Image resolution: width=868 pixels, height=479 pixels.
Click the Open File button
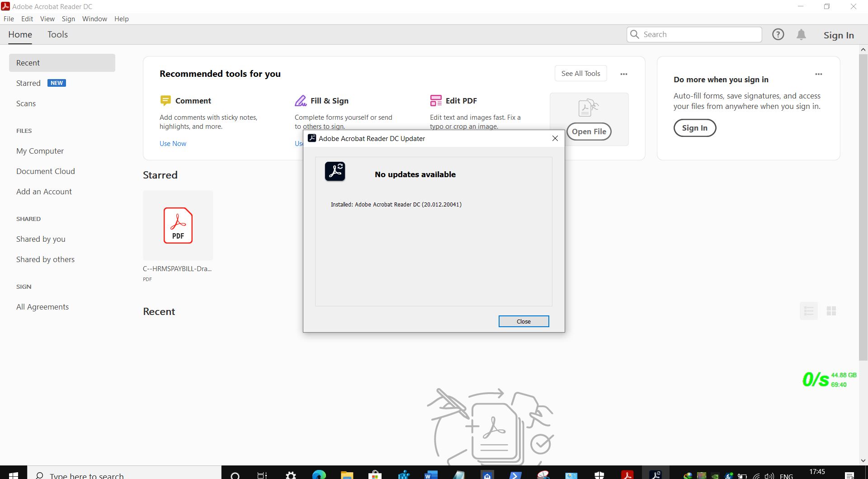click(589, 131)
